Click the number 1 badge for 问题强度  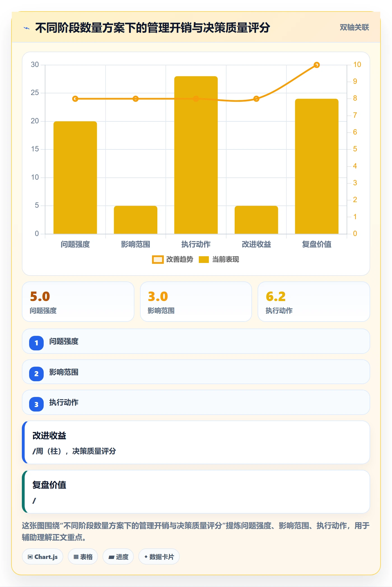click(36, 343)
